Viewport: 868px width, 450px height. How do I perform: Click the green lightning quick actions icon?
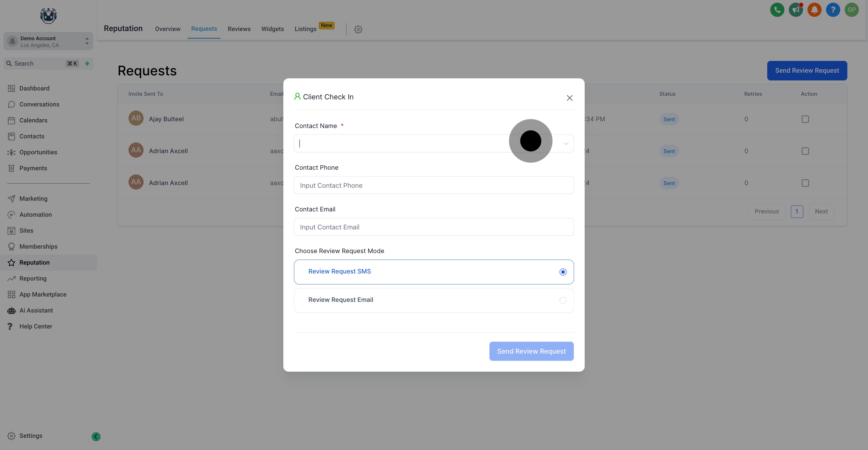point(87,63)
